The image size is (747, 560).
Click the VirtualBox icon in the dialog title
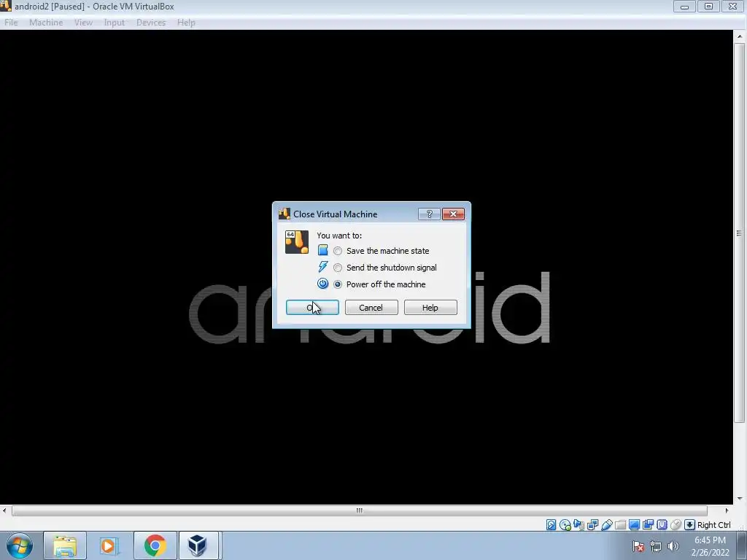coord(285,214)
